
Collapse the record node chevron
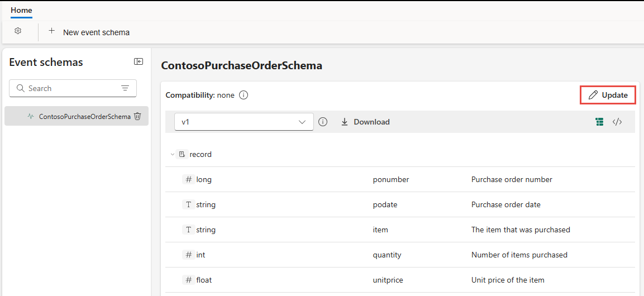pyautogui.click(x=173, y=155)
